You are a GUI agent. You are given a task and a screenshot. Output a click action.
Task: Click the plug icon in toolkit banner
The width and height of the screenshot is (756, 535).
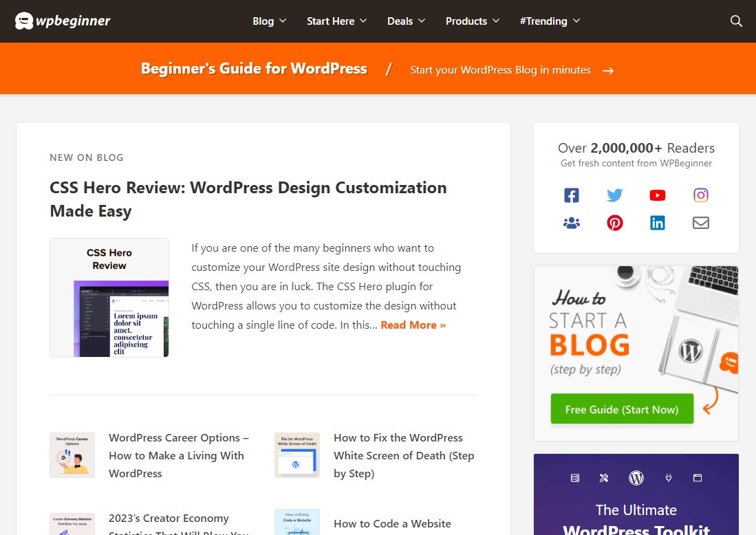click(668, 478)
